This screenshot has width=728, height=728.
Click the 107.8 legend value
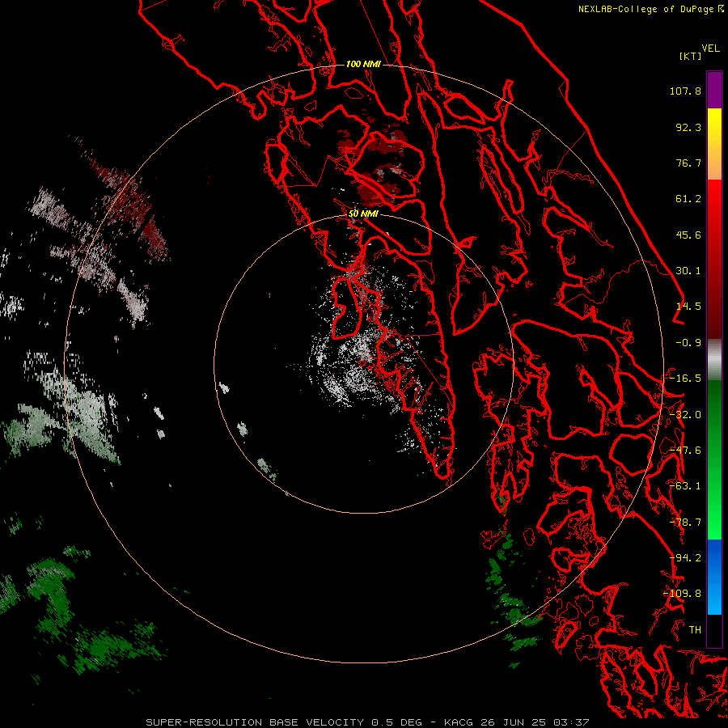point(685,91)
